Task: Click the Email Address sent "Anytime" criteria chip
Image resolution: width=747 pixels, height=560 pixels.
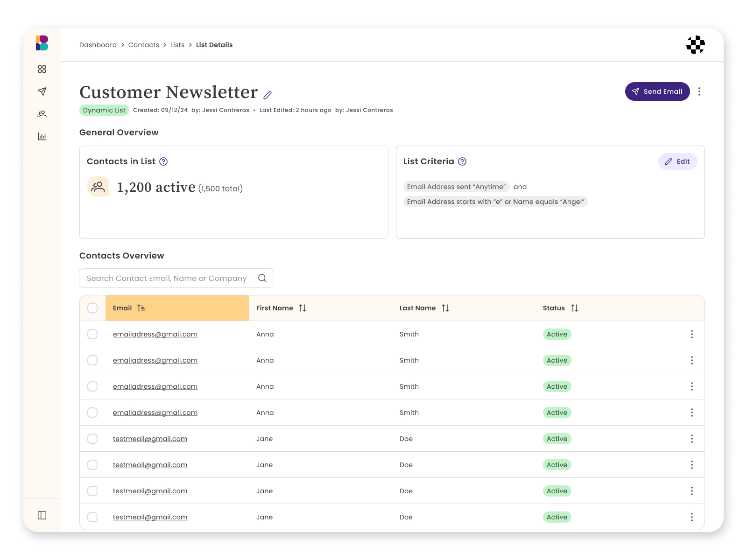Action: [456, 187]
